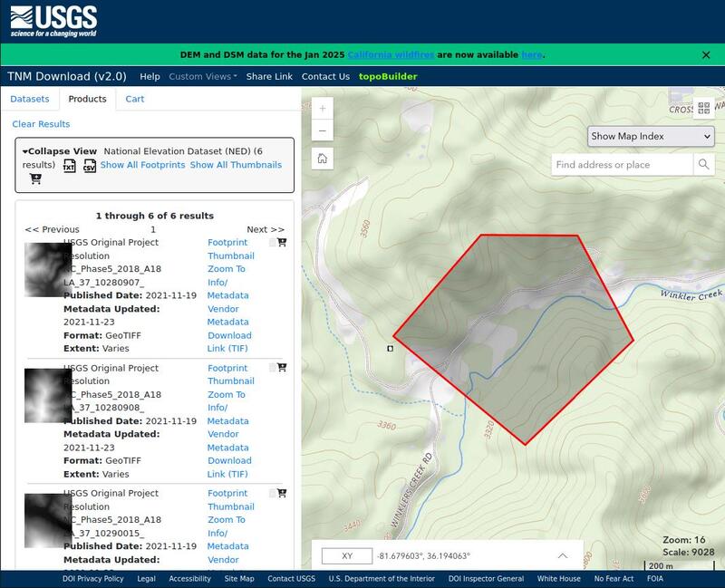Dismiss the California wildfires banner with X
725x588 pixels.
(706, 55)
